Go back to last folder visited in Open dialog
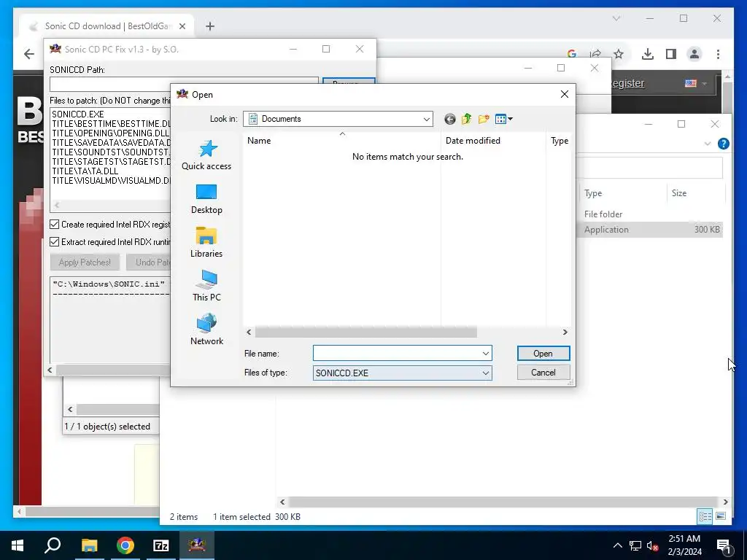747x560 pixels. pyautogui.click(x=449, y=119)
